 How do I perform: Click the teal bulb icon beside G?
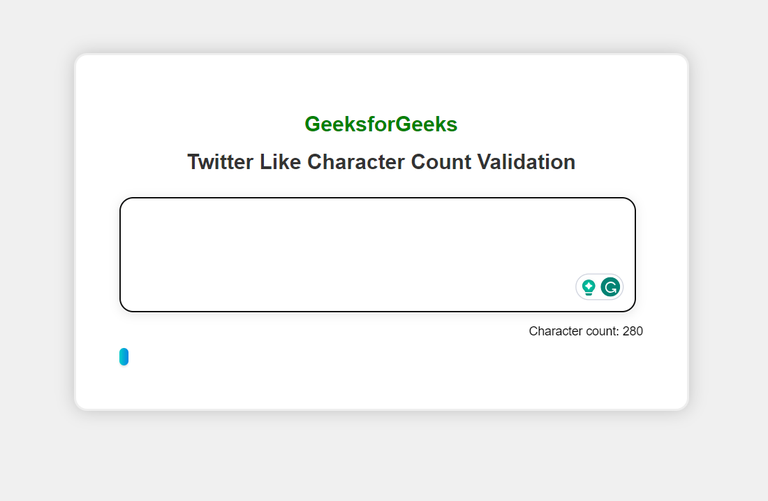click(x=589, y=287)
